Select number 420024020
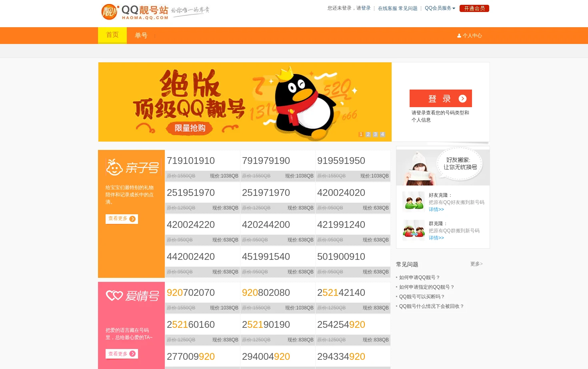Viewport: 588px width, 369px height. pos(341,193)
